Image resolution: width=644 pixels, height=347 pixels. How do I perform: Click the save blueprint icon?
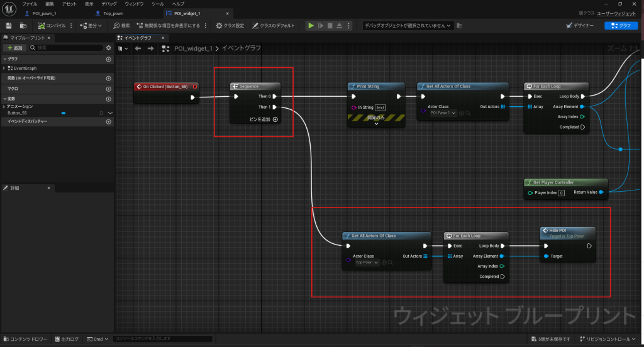point(9,26)
